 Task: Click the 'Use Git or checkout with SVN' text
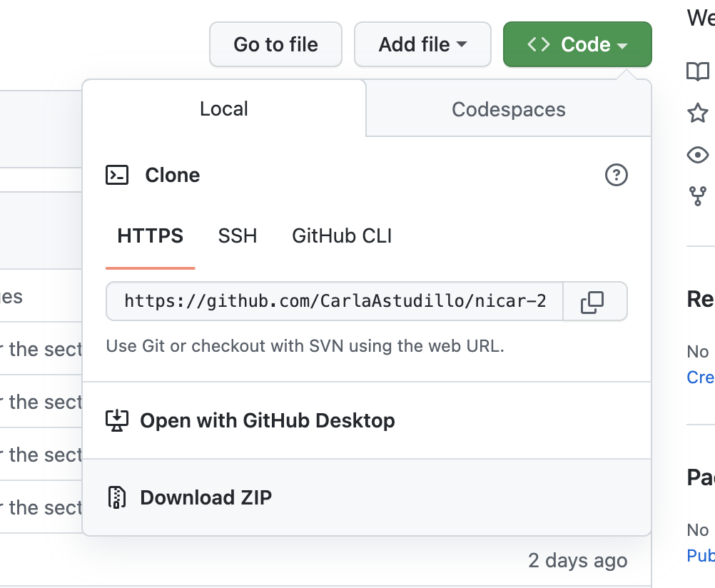[x=305, y=346]
